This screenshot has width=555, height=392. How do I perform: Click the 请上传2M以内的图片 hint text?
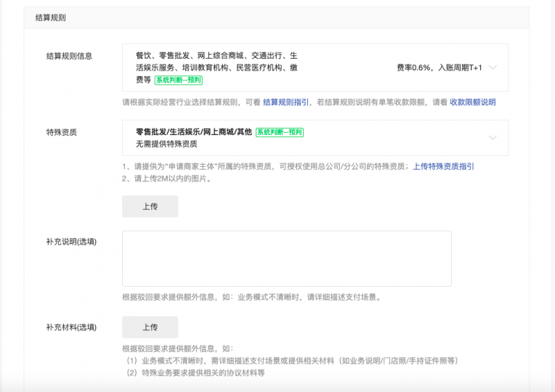(166, 179)
